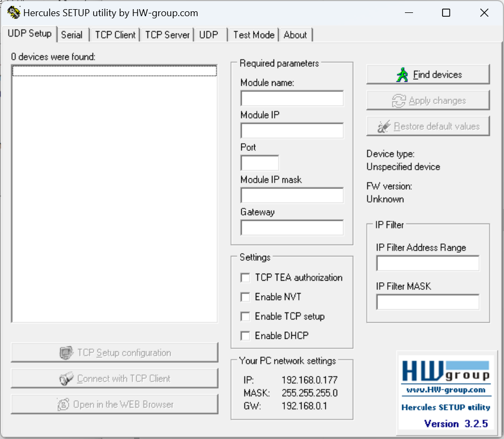Image resolution: width=504 pixels, height=439 pixels.
Task: Click the Hercules app icon in title bar
Action: (14, 12)
